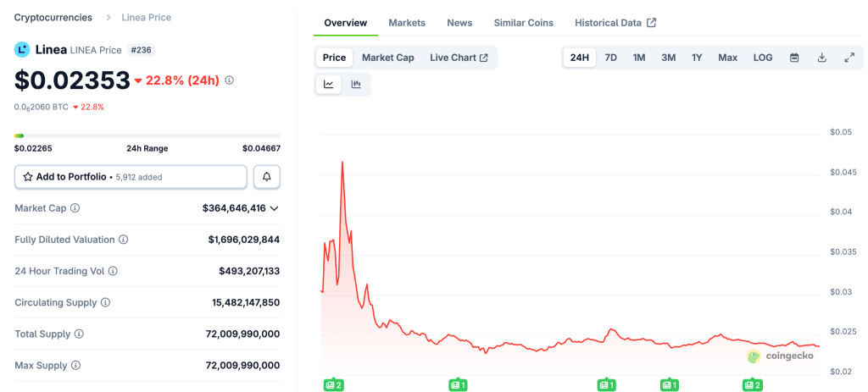Select the 1M time range
Image resolution: width=868 pixels, height=392 pixels.
[639, 58]
